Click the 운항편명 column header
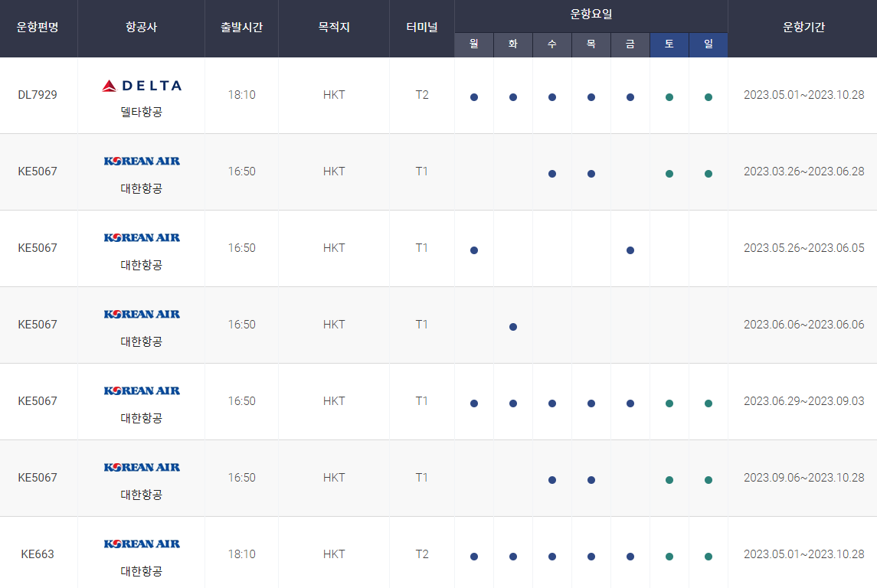Screen dimensions: 877x588 click(x=38, y=27)
